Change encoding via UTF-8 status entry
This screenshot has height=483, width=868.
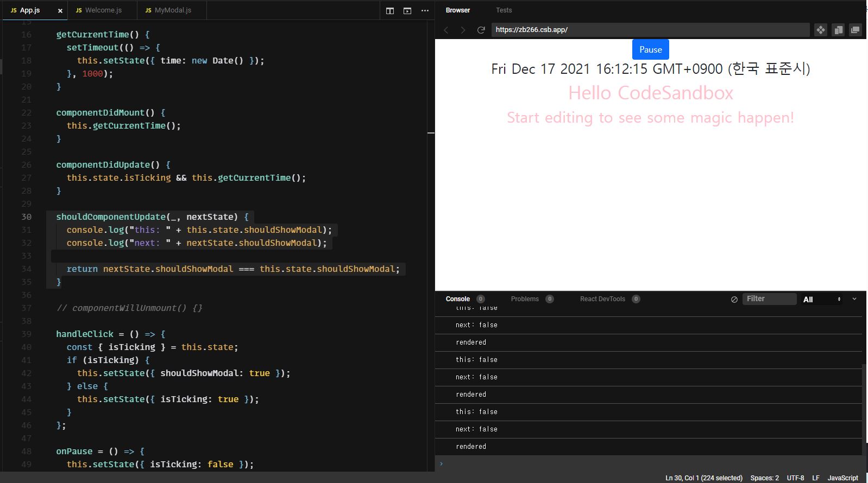pos(795,478)
